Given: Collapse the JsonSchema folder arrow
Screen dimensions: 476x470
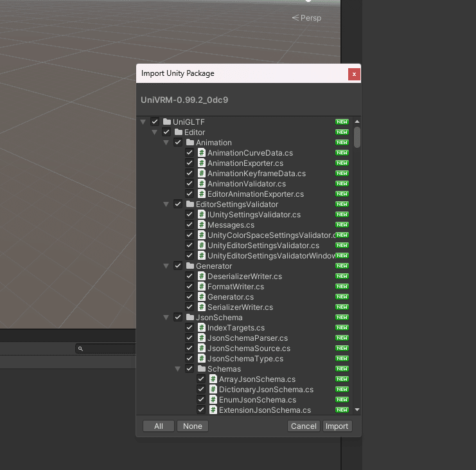Looking at the screenshot, I should [x=166, y=318].
